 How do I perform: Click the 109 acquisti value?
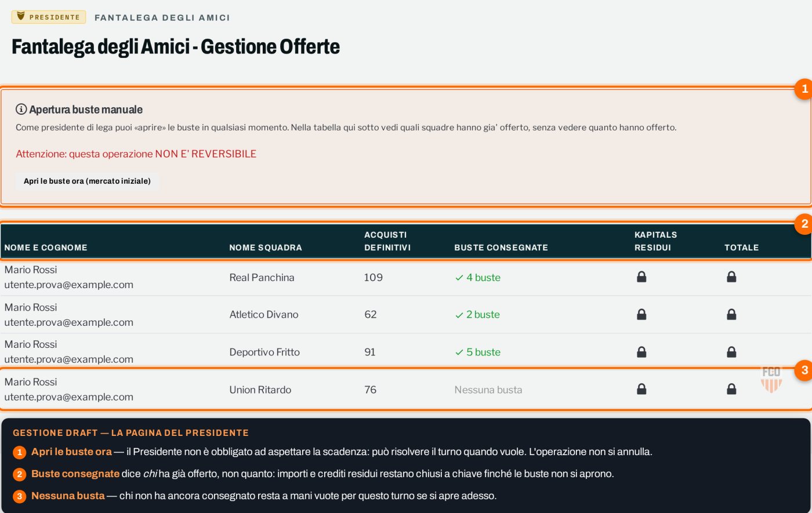(x=374, y=277)
